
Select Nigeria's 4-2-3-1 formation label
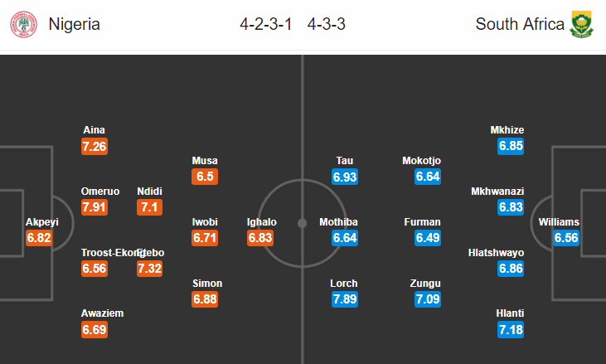click(x=265, y=24)
